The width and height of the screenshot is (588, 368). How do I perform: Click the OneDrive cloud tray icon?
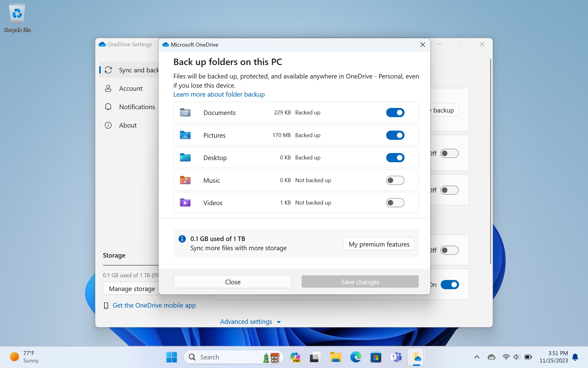click(x=491, y=357)
